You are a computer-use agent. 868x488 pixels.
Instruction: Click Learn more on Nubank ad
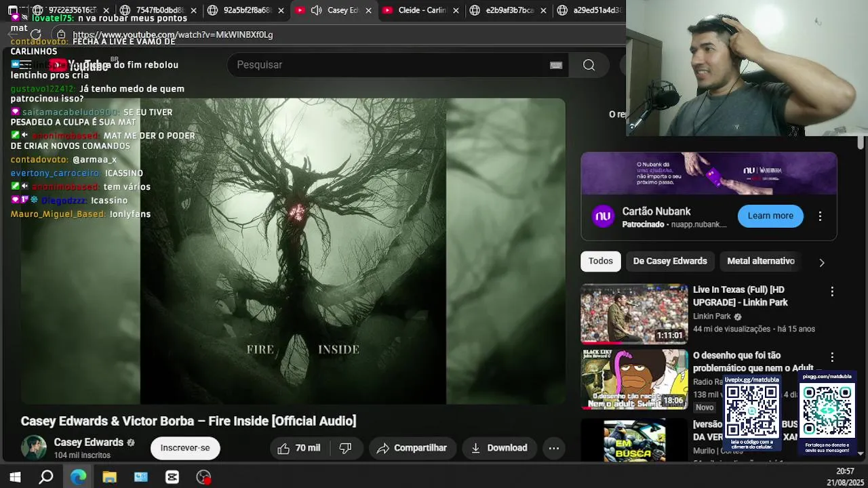tap(770, 216)
